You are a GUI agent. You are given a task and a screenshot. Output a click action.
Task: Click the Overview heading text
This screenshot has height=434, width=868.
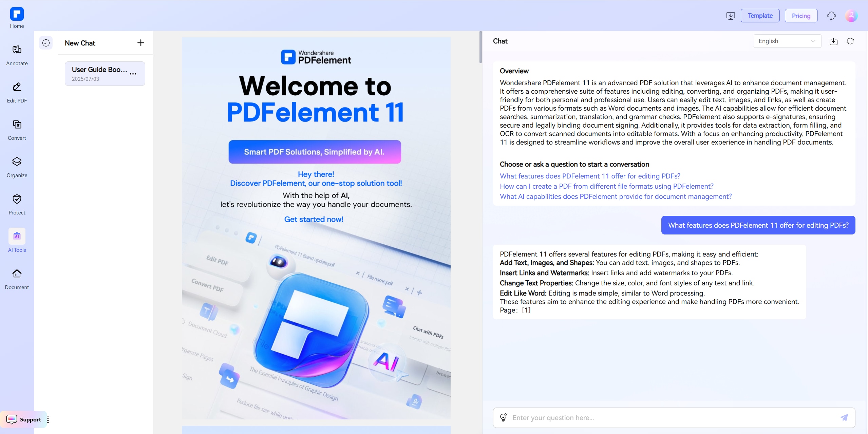[514, 71]
